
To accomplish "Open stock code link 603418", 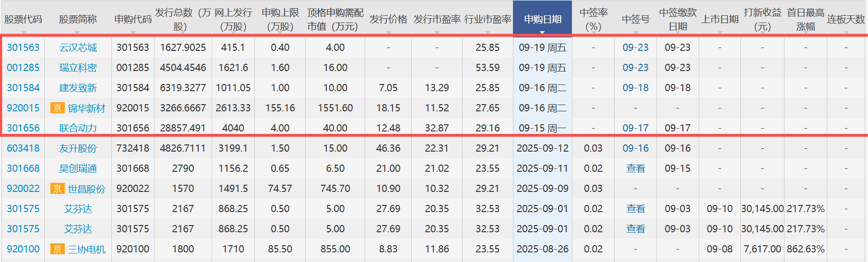I will point(23,148).
